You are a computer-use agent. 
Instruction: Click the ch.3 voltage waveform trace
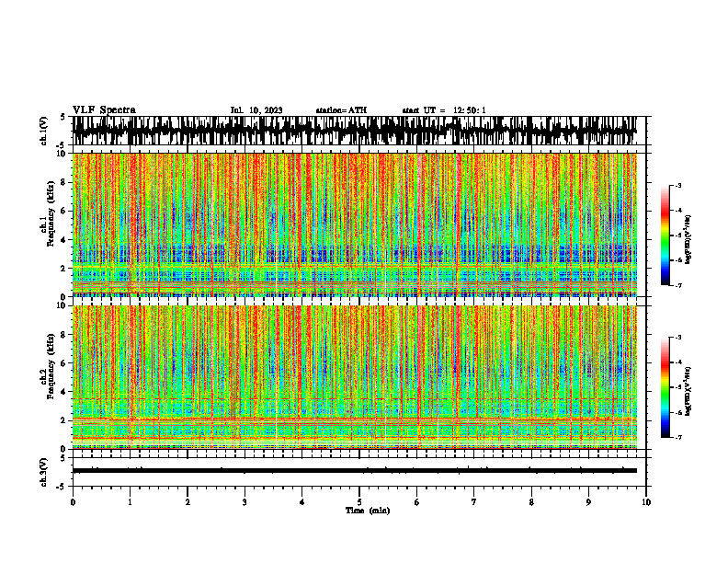(355, 471)
